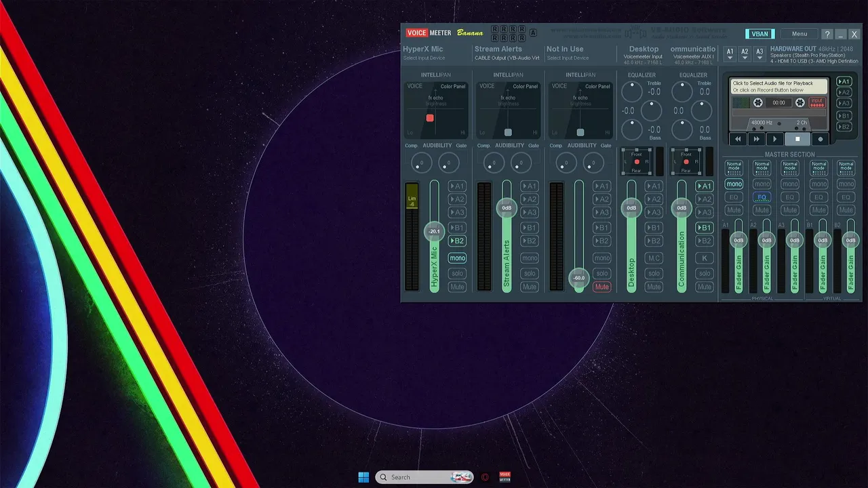Image resolution: width=868 pixels, height=488 pixels.
Task: Click the Communication Front/Rear pan pad
Action: pyautogui.click(x=686, y=161)
